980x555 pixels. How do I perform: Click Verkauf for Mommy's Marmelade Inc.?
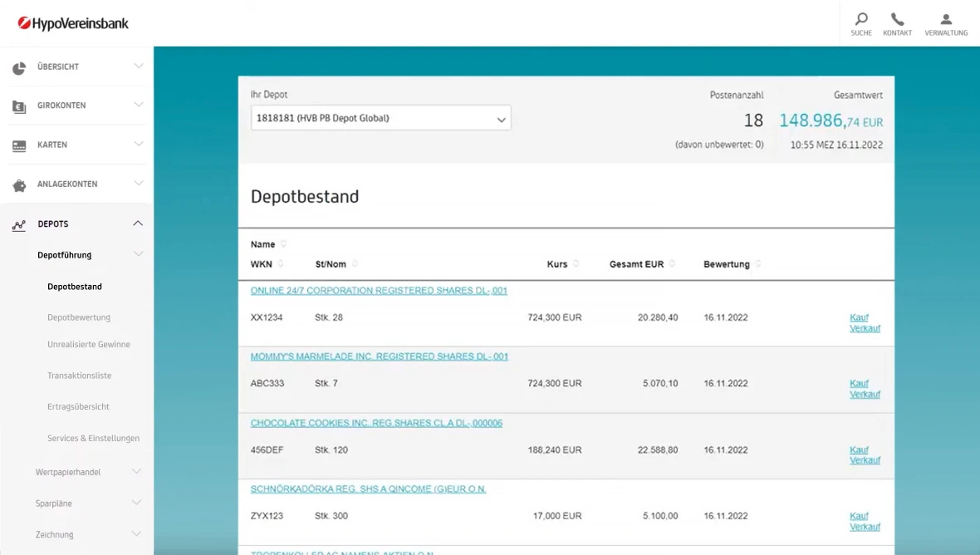tap(865, 395)
